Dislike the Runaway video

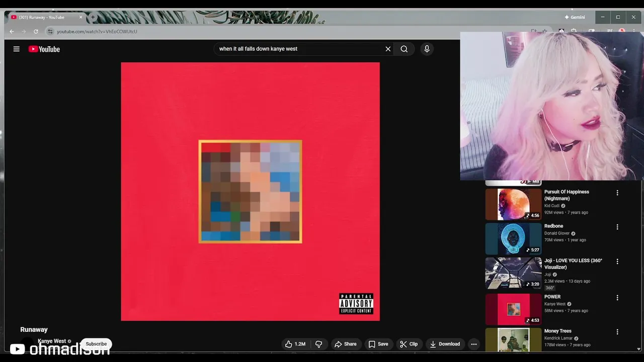pos(319,344)
